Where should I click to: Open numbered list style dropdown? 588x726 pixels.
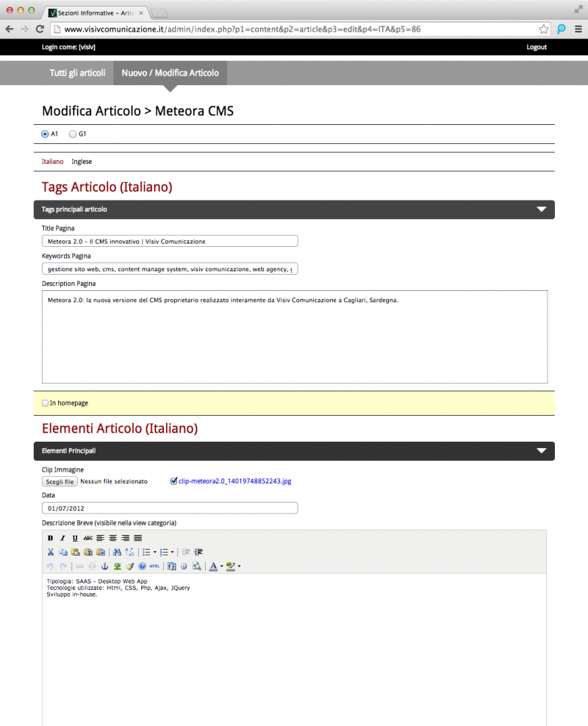click(172, 552)
